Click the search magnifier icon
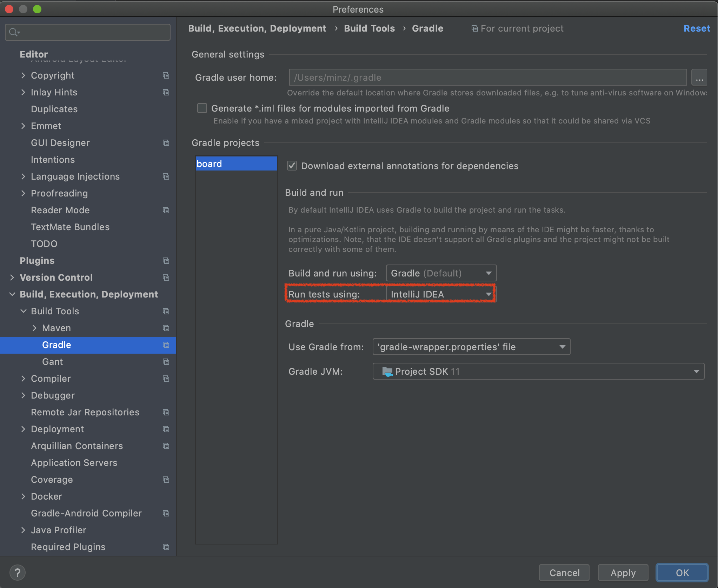The width and height of the screenshot is (718, 588). pyautogui.click(x=13, y=32)
